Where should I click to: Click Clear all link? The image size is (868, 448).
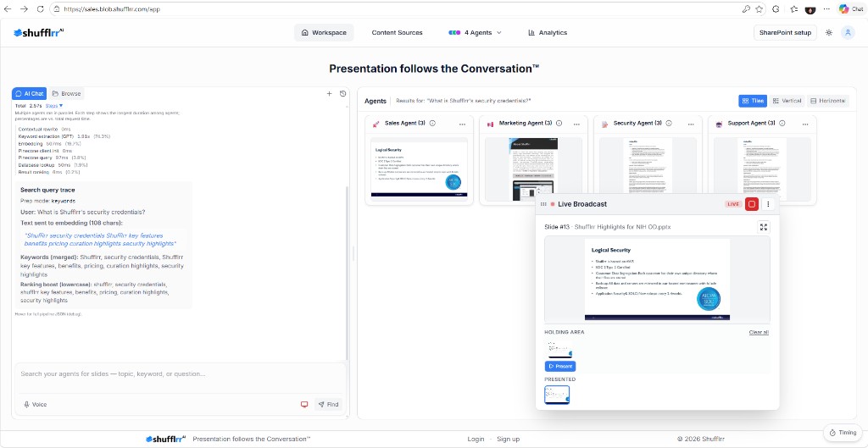pos(759,333)
